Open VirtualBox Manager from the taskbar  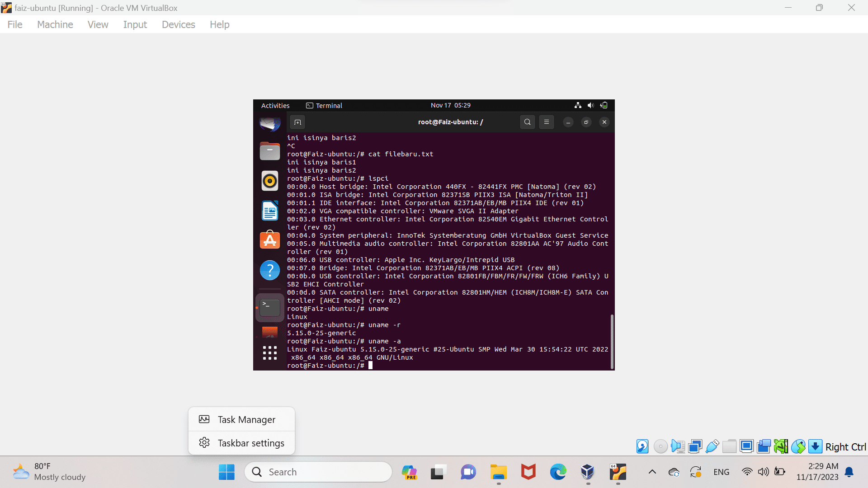588,472
